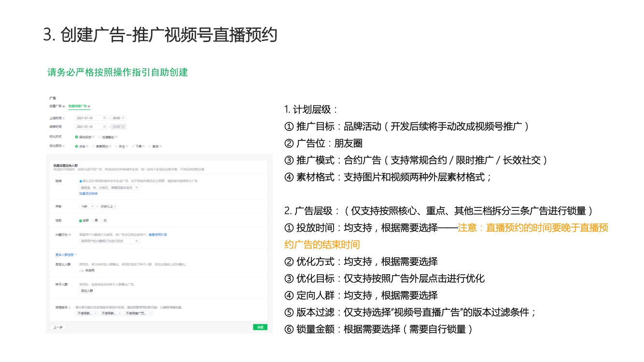Open the 14岁 minimum age dropdown
The height and width of the screenshot is (362, 644).
pos(87,207)
